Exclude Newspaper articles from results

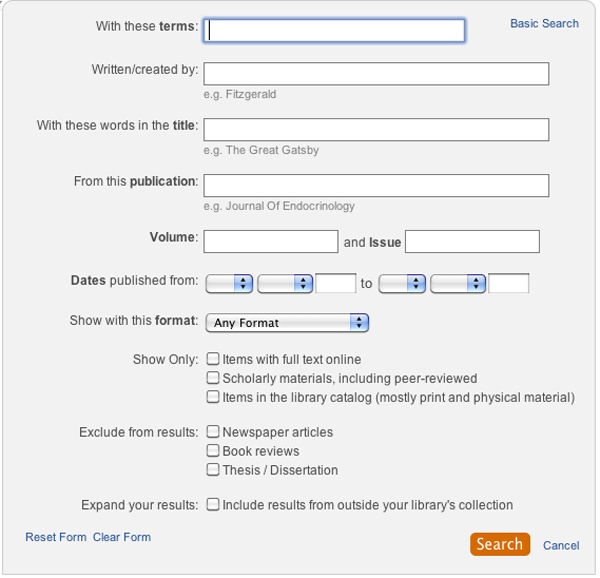pyautogui.click(x=213, y=432)
